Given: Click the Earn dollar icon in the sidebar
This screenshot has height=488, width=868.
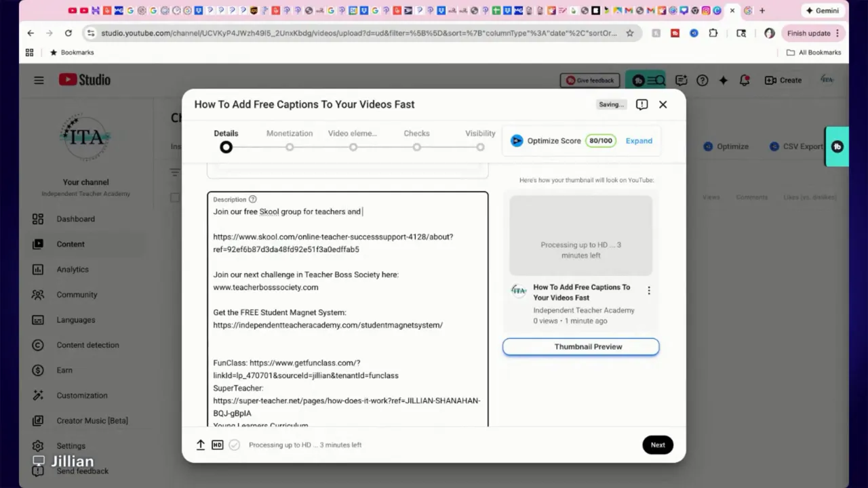Looking at the screenshot, I should [x=37, y=370].
